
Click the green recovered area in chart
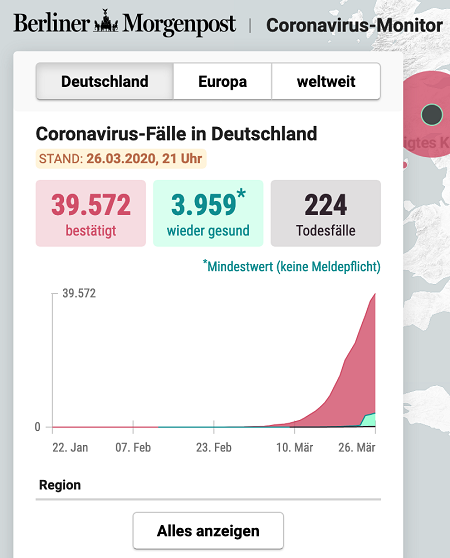coord(369,420)
